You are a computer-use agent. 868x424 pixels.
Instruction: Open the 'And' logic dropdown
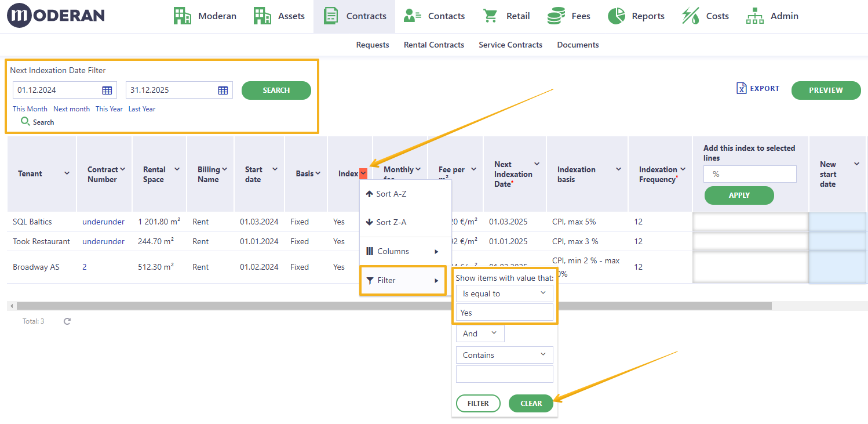point(480,334)
